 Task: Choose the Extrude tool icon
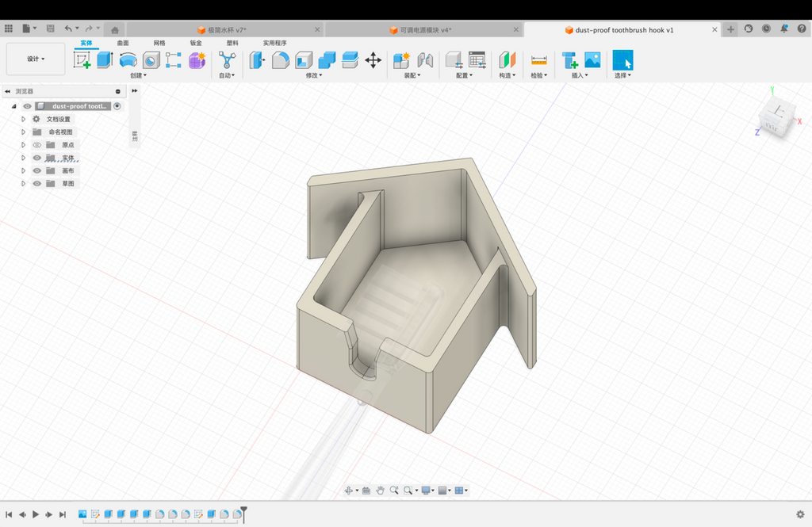click(105, 60)
